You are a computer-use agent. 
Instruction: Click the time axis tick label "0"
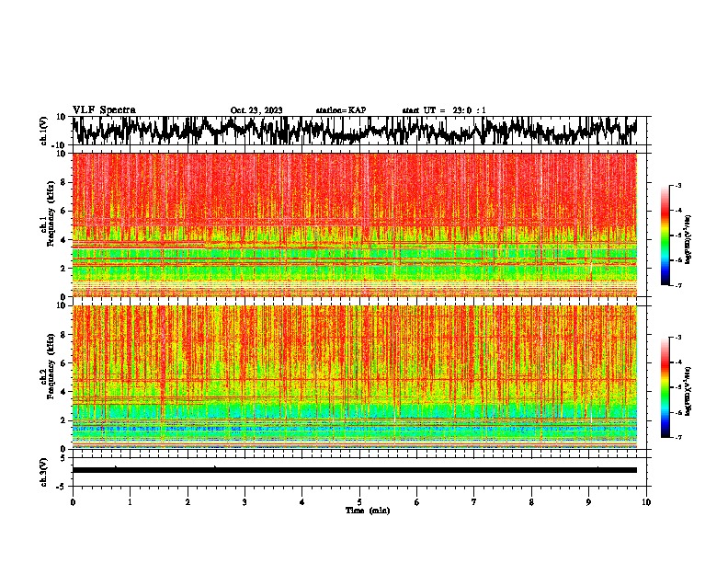click(73, 502)
